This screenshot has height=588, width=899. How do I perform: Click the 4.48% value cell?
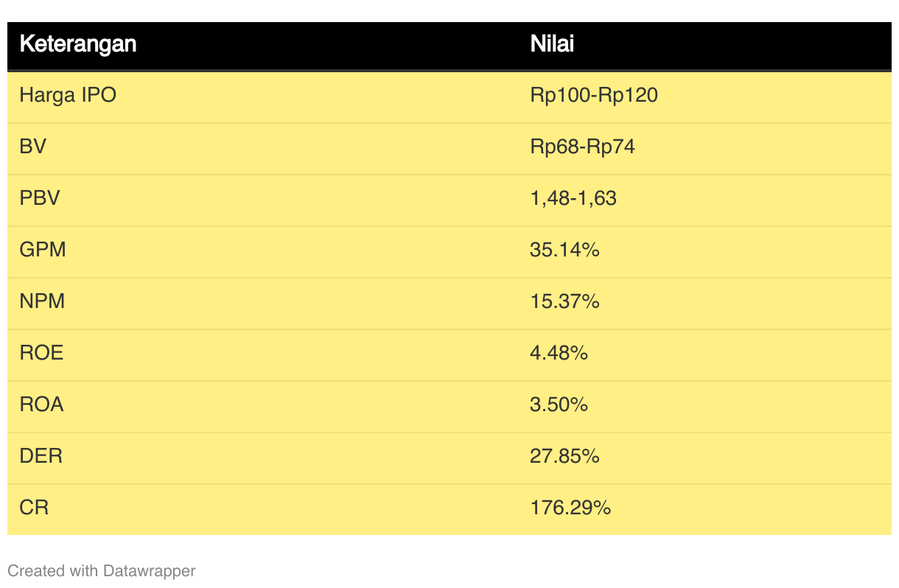tap(559, 353)
